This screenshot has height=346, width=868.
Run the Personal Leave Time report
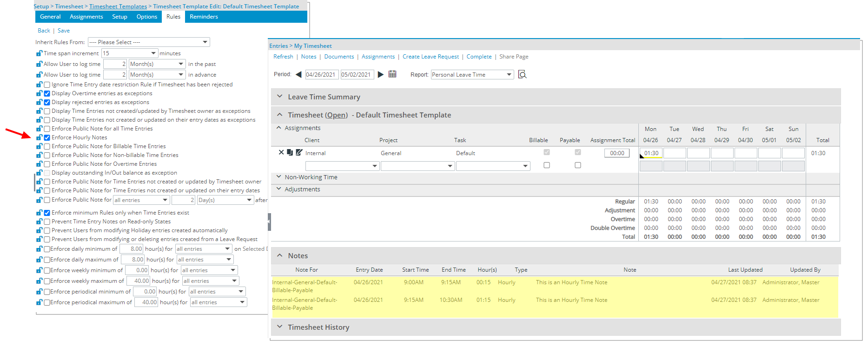tap(522, 74)
